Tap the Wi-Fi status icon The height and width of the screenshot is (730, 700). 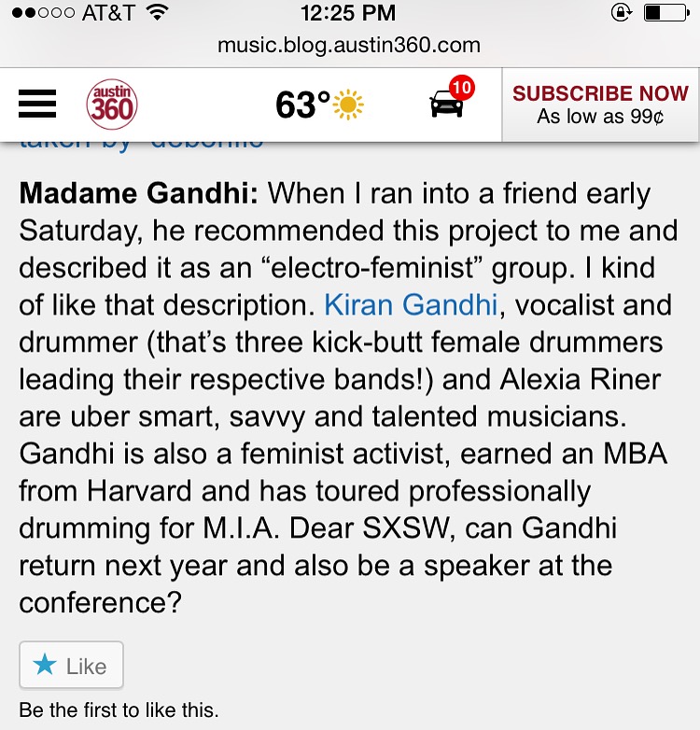coord(157,13)
